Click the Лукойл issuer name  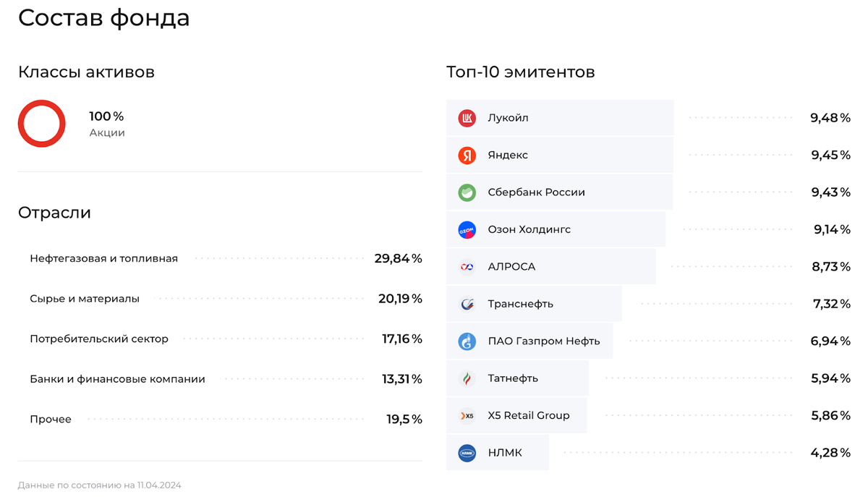(x=508, y=118)
